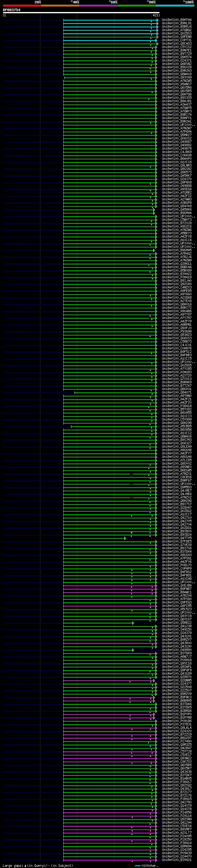The width and height of the screenshot is (197, 868).
Task: Click the green alignment bar for UniRef100_Q8GV01
Action: point(110,389)
